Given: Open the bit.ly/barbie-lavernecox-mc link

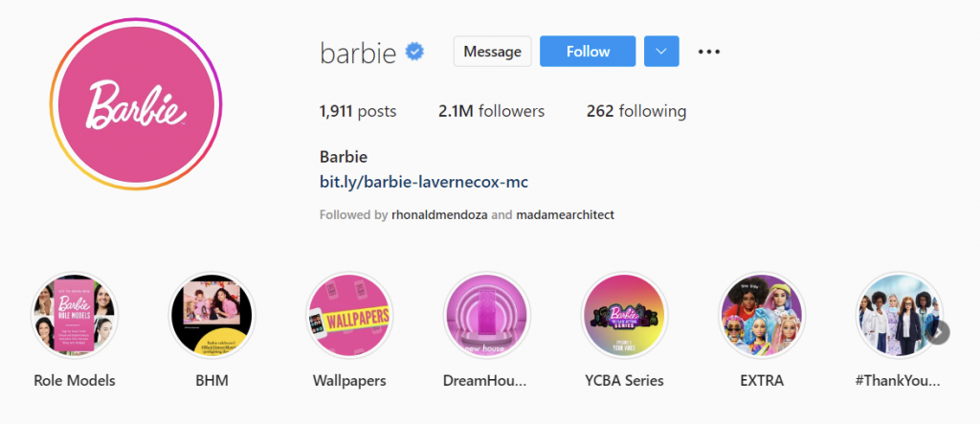Looking at the screenshot, I should [424, 182].
